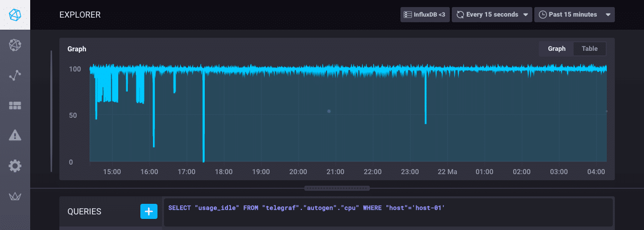Switch the visualization to Graph view
The height and width of the screenshot is (230, 644).
coord(556,49)
